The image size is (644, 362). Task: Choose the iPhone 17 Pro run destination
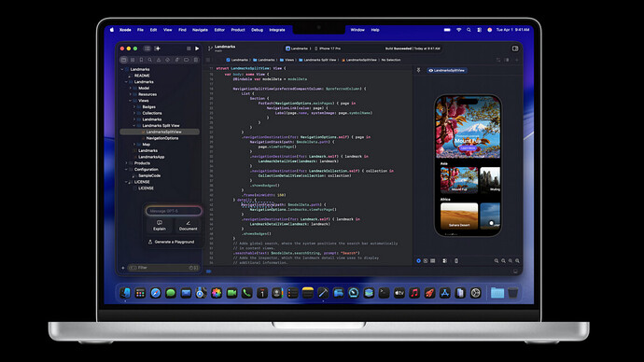(x=328, y=49)
